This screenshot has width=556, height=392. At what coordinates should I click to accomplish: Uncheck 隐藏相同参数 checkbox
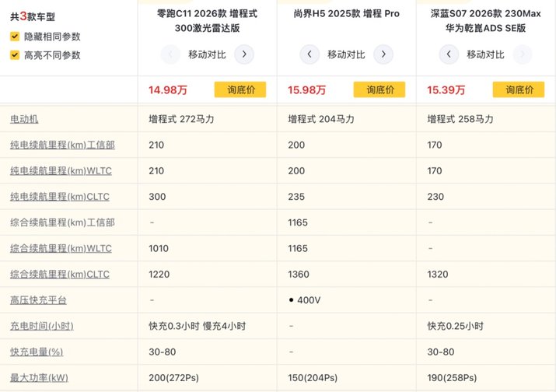click(16, 37)
